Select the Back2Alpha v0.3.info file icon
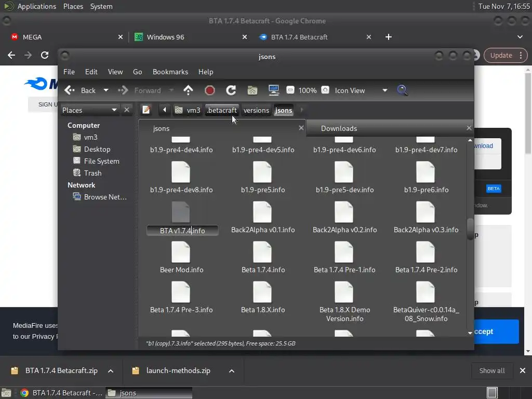Screen dimensions: 532x399 [425, 212]
